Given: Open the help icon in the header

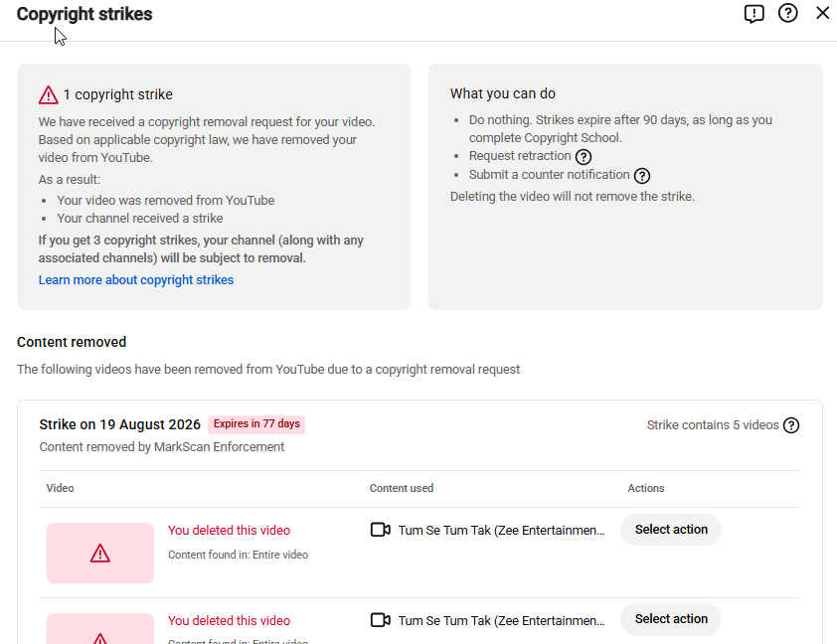Looking at the screenshot, I should point(788,13).
